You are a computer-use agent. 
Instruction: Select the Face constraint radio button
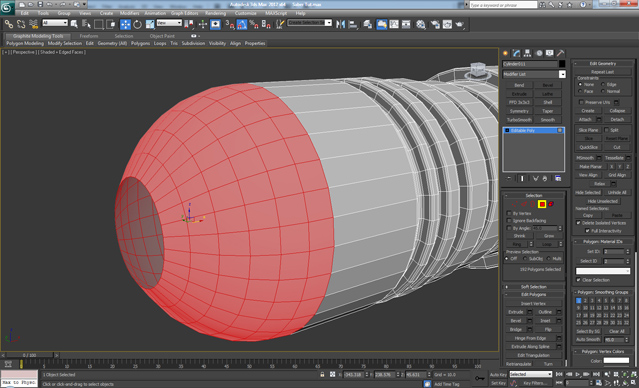click(x=580, y=91)
